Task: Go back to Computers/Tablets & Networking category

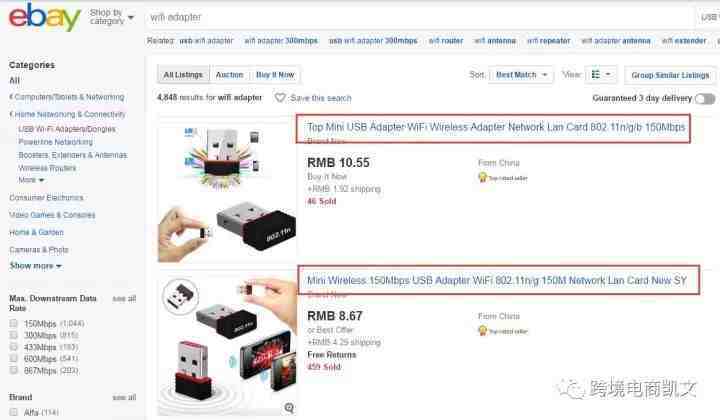Action: tap(67, 97)
